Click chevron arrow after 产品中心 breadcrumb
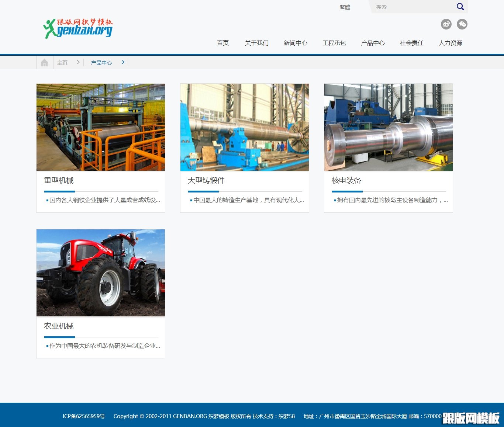Viewport: 504px width, 427px height. [x=123, y=62]
